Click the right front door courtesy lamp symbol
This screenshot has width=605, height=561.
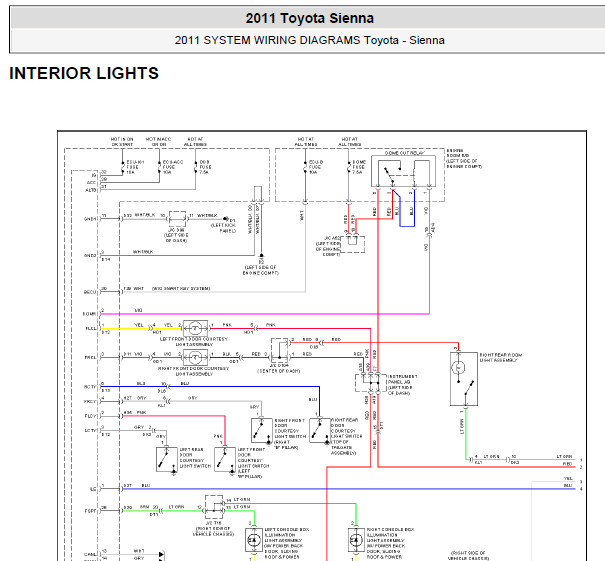coord(195,358)
